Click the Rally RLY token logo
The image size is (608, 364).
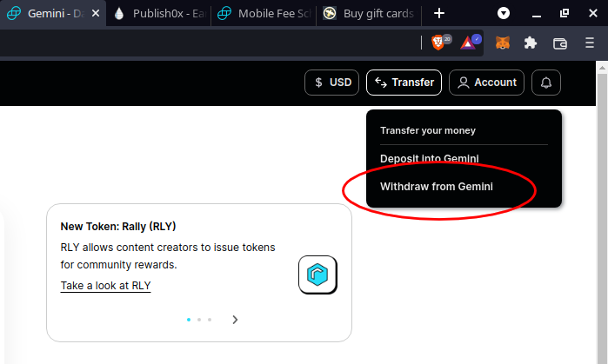[x=317, y=275]
